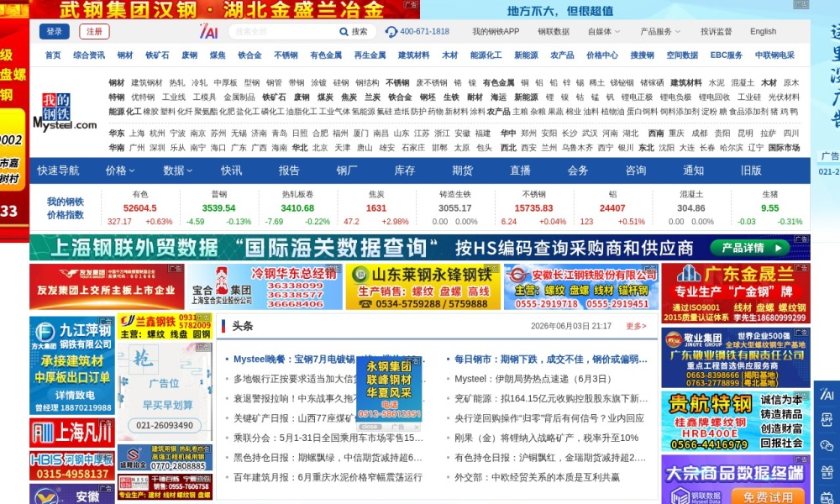Click 快速导航 in the blue nav bar
This screenshot has height=504, width=840.
58,171
